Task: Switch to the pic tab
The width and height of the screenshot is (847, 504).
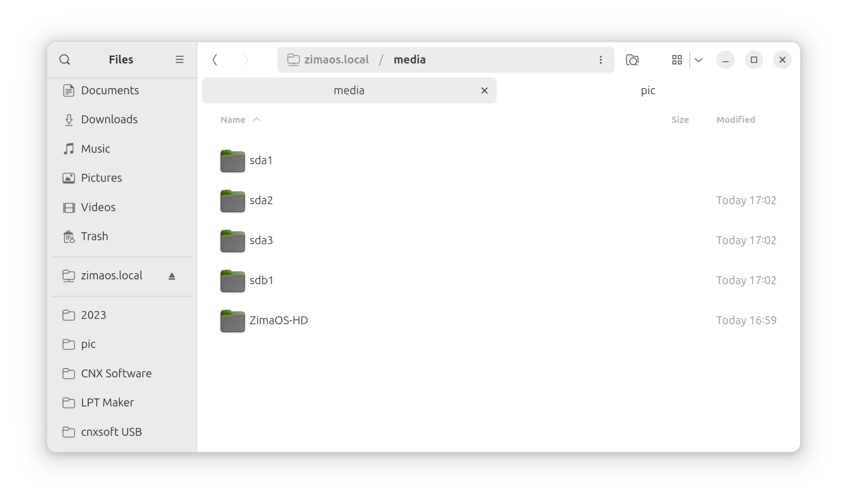Action: 648,90
